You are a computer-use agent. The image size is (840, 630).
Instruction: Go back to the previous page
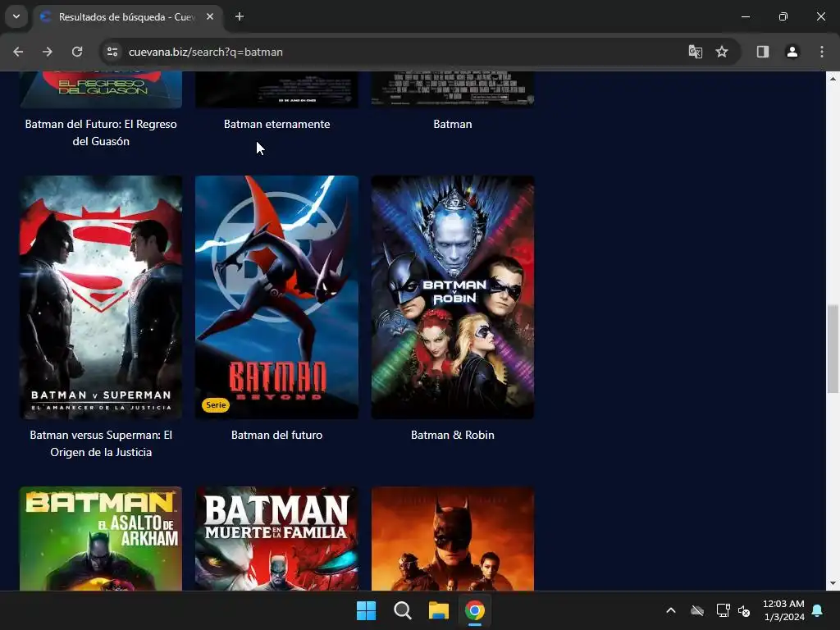[18, 52]
